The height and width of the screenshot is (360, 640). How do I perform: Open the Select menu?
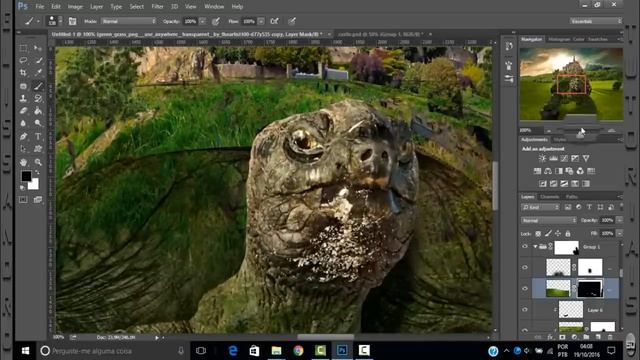tap(136, 7)
